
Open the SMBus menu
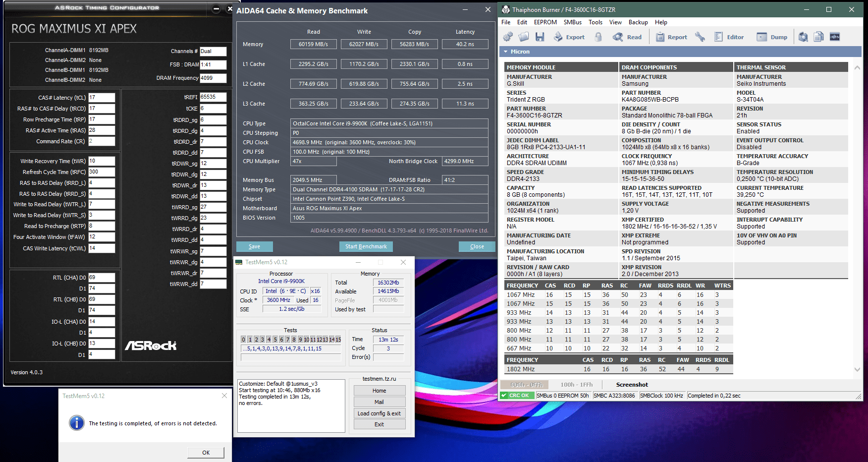pos(572,22)
